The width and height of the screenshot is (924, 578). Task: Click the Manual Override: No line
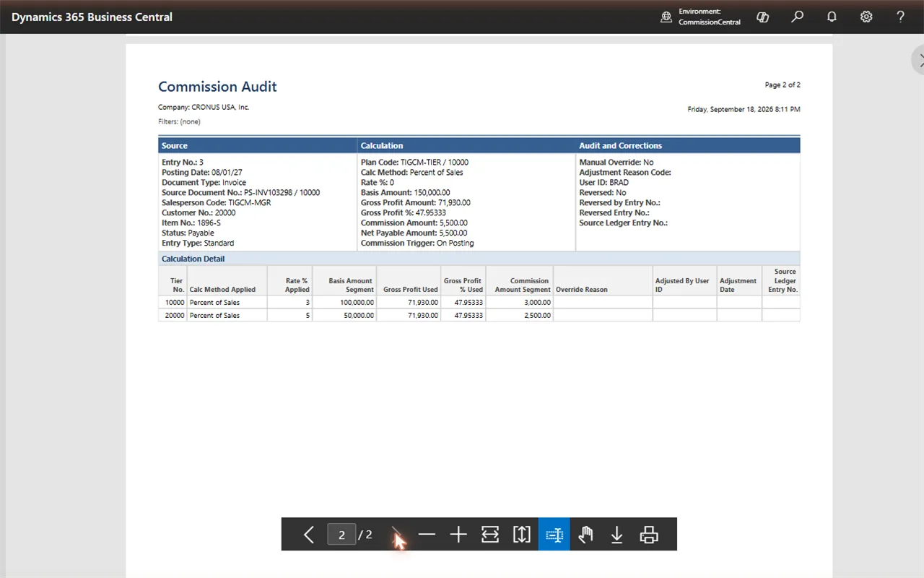click(616, 163)
